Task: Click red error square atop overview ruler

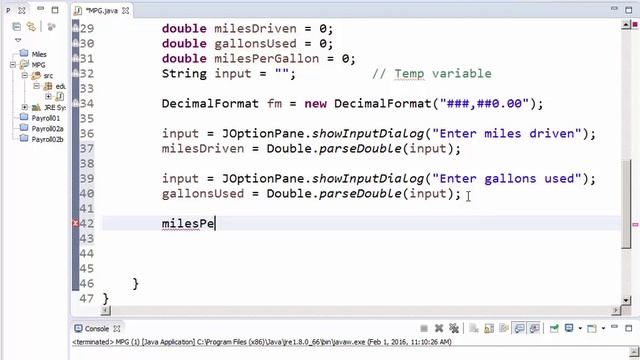Action: pyautogui.click(x=635, y=25)
